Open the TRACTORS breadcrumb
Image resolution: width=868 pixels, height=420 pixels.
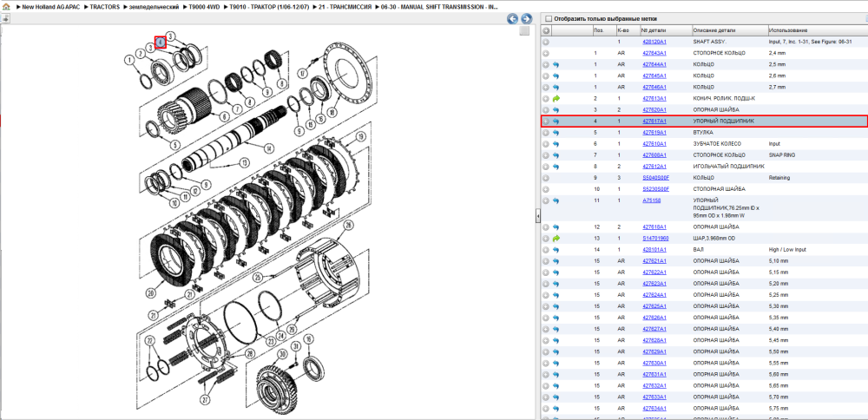(104, 7)
